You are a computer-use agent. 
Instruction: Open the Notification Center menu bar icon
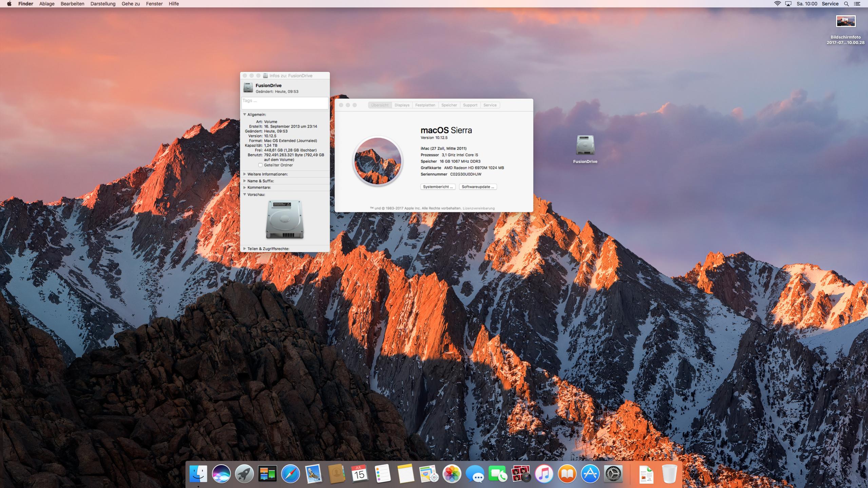coord(857,4)
